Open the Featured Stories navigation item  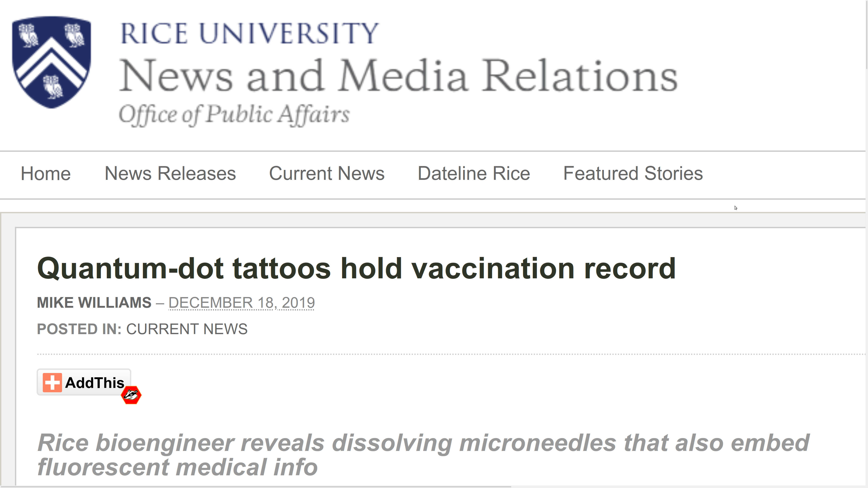point(633,174)
